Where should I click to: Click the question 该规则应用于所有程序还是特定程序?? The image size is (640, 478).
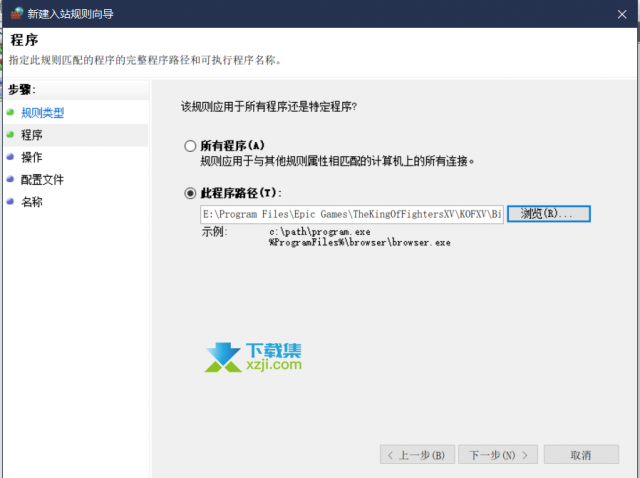[x=269, y=107]
